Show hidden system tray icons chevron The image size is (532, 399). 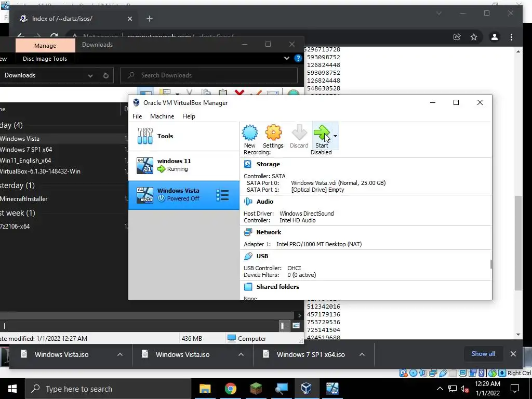click(x=440, y=389)
